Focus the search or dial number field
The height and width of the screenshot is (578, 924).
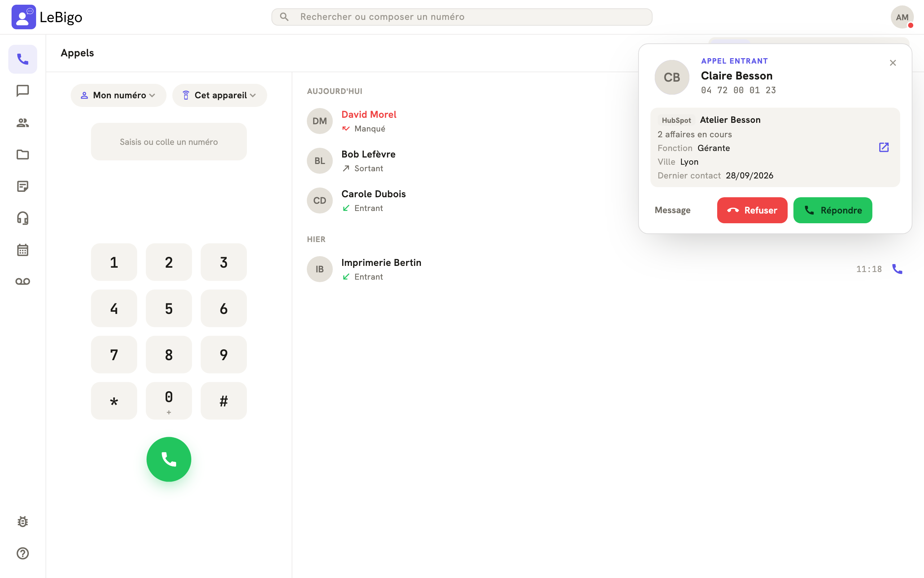462,17
